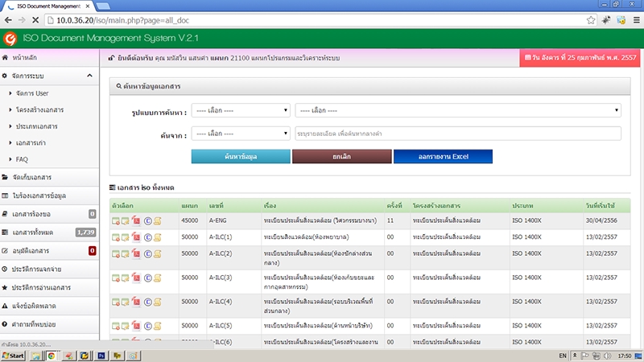
Task: Click the scroll icon for A-ILC(1)
Action: (x=157, y=237)
